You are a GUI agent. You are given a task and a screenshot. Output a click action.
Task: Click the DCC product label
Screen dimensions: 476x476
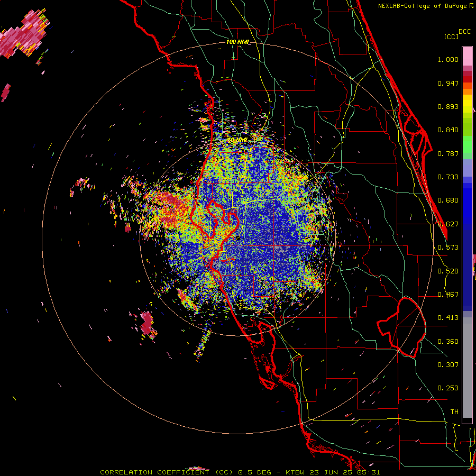point(464,32)
